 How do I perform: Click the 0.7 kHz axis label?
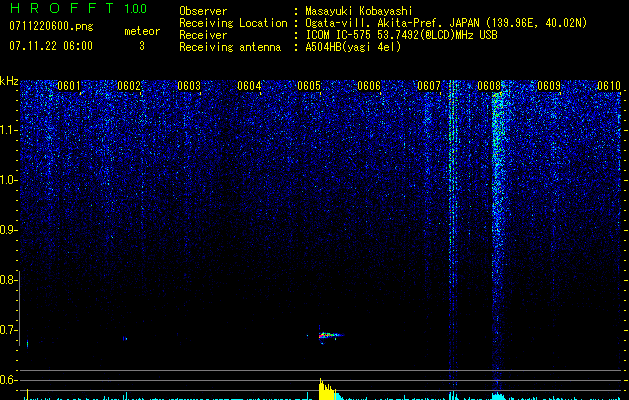tap(8, 330)
